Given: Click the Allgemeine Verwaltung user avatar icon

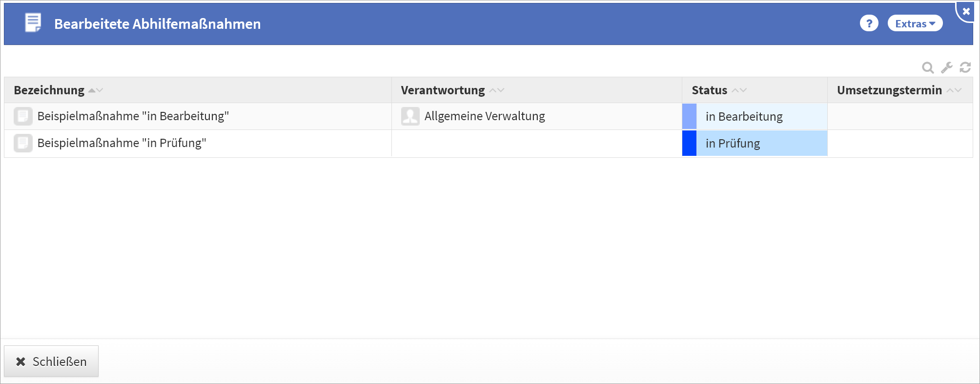Looking at the screenshot, I should (x=410, y=116).
